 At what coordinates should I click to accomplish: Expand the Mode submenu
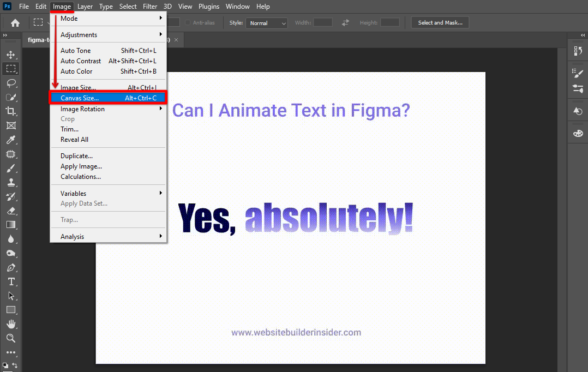pos(109,19)
